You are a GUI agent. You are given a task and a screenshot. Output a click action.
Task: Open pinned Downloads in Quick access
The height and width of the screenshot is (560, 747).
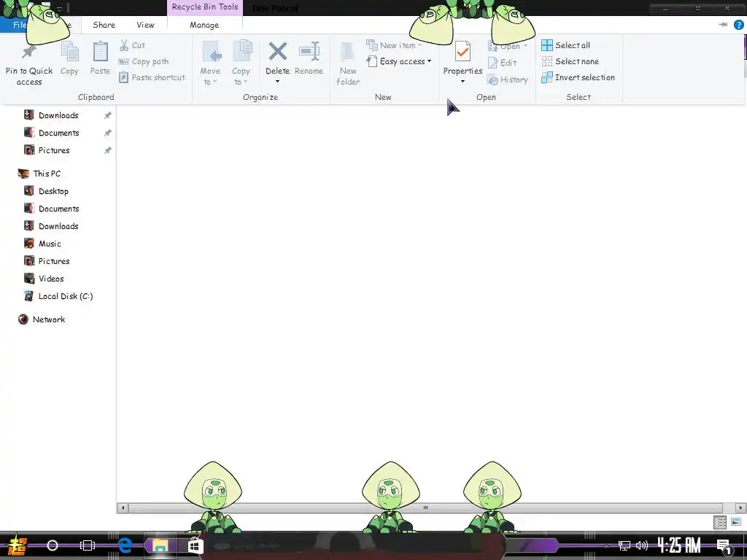[x=58, y=115]
